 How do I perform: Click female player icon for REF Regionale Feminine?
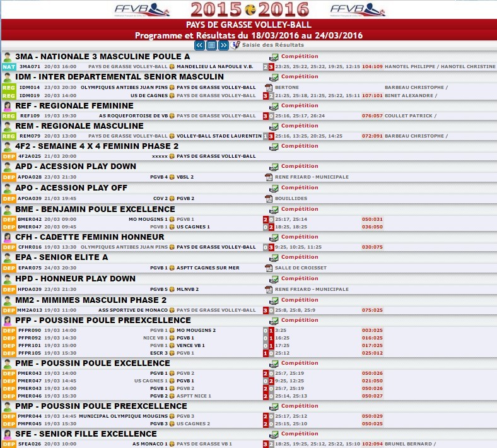tap(8, 106)
